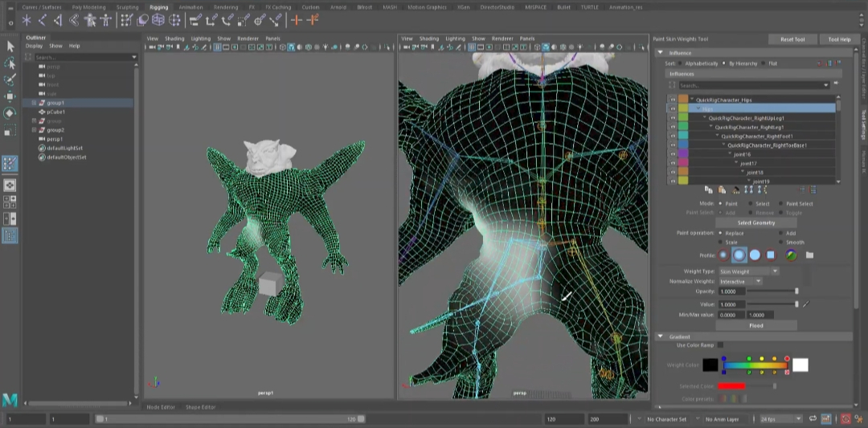Click the auto keyframe toggle icon
Screen dimensions: 868x428
(845, 419)
